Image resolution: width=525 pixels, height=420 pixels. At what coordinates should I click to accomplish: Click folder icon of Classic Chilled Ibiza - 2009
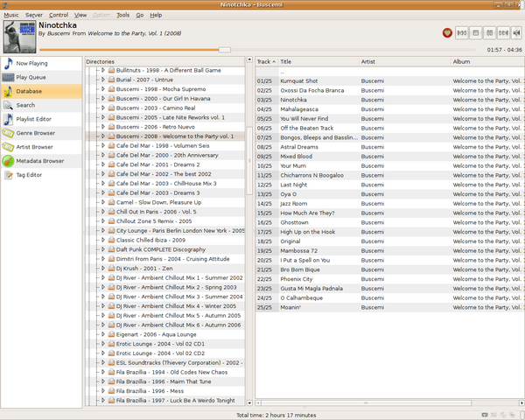tap(111, 240)
